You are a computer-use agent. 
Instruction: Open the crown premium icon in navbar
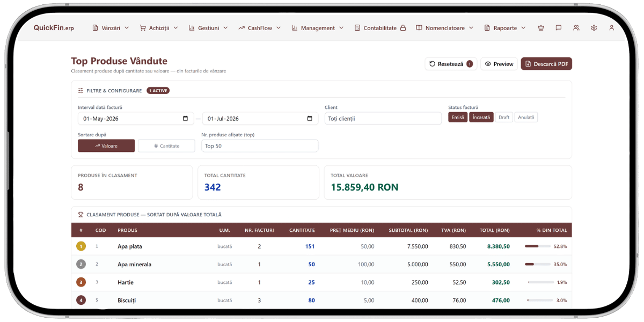click(x=541, y=28)
